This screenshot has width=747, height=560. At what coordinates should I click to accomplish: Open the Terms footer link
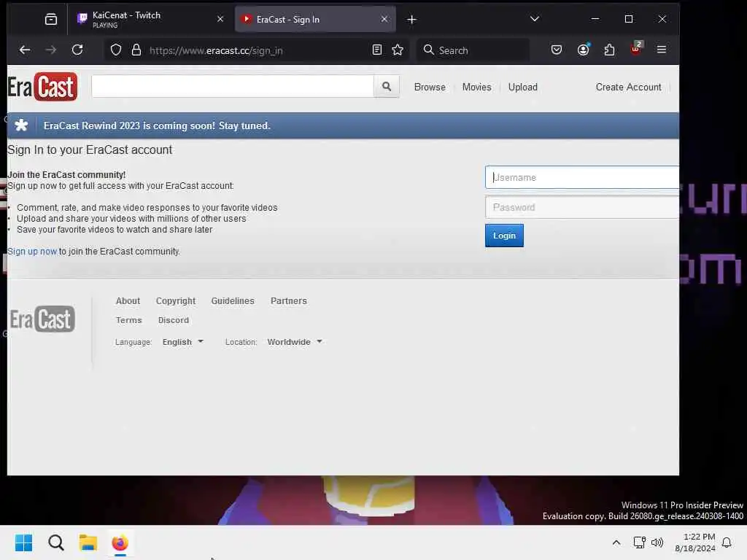pos(128,320)
